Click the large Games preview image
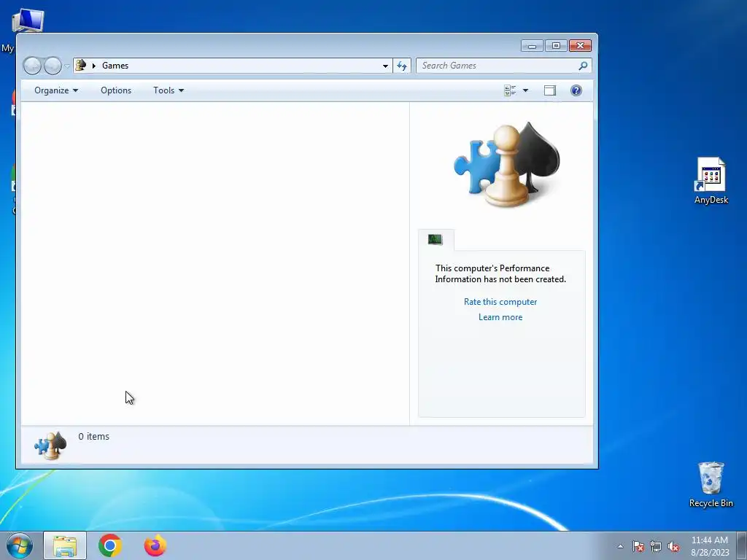 pos(506,164)
